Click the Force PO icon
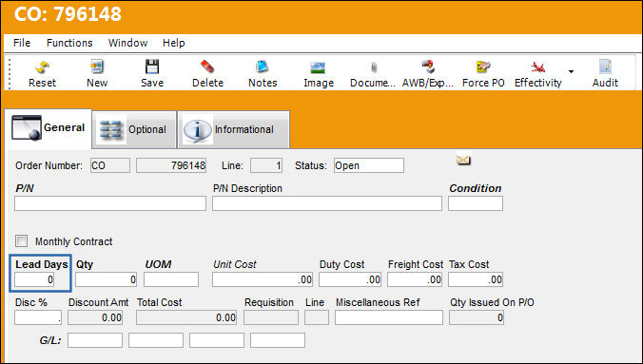The height and width of the screenshot is (364, 643). coord(483,67)
